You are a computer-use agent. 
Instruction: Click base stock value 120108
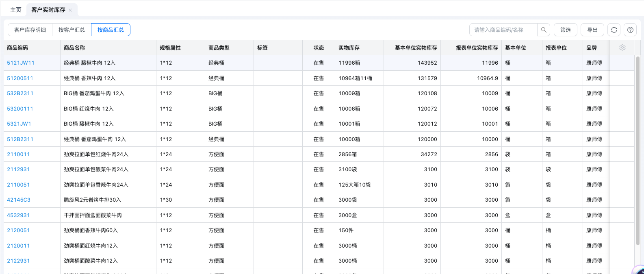427,94
